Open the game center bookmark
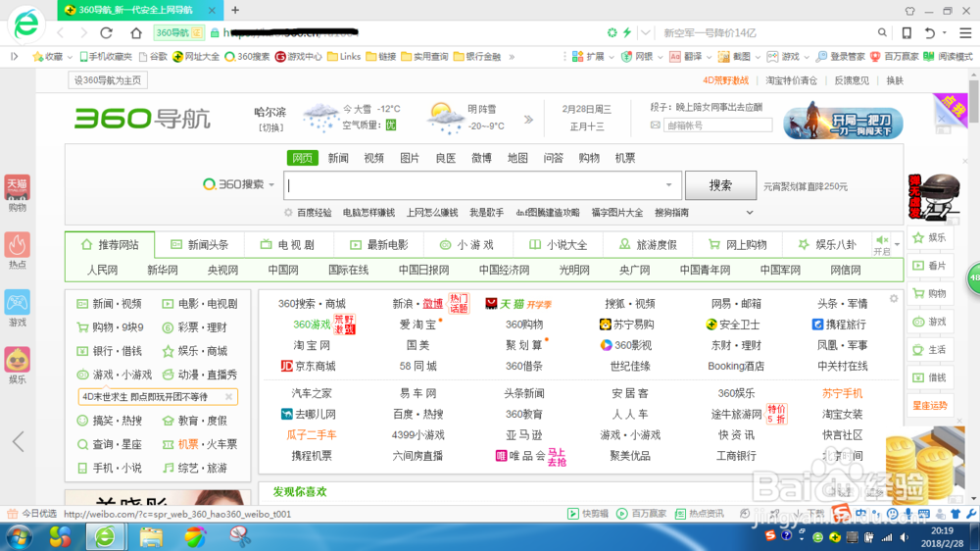Screen dimensions: 980x551 [x=299, y=56]
